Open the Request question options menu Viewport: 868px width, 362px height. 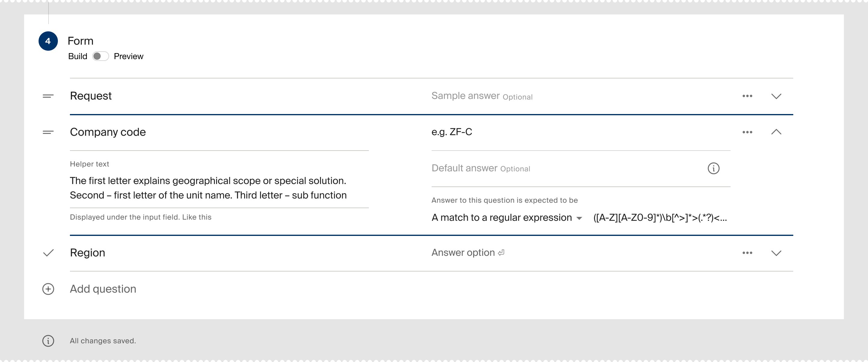point(747,96)
